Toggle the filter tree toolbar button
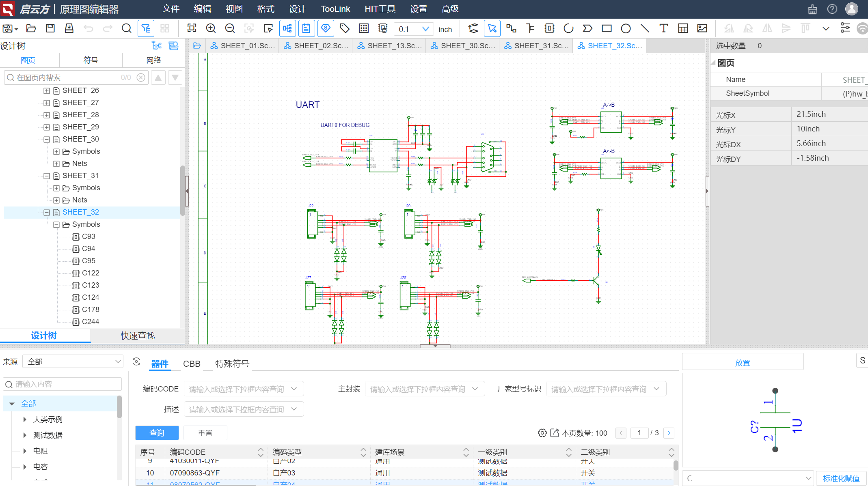The image size is (868, 486). click(146, 28)
